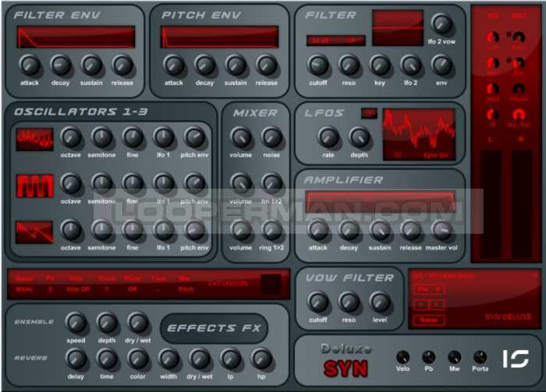Click oscillator 3 sawtooth waveform display
The width and height of the screenshot is (546, 392).
tap(34, 232)
